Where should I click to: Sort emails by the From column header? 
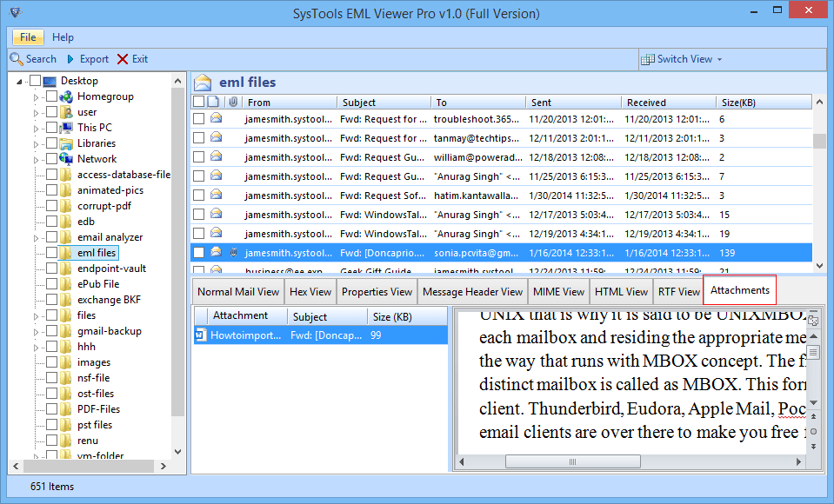[x=290, y=102]
